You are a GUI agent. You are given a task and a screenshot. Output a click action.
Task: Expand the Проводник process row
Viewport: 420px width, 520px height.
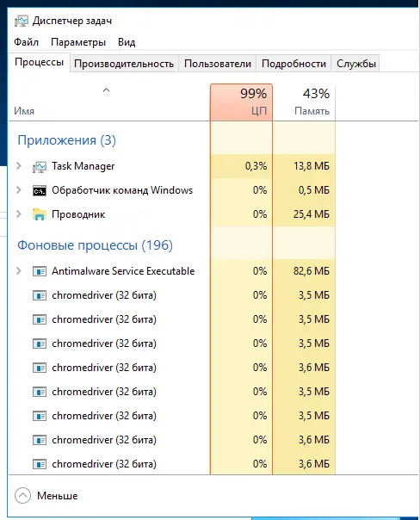pyautogui.click(x=19, y=214)
